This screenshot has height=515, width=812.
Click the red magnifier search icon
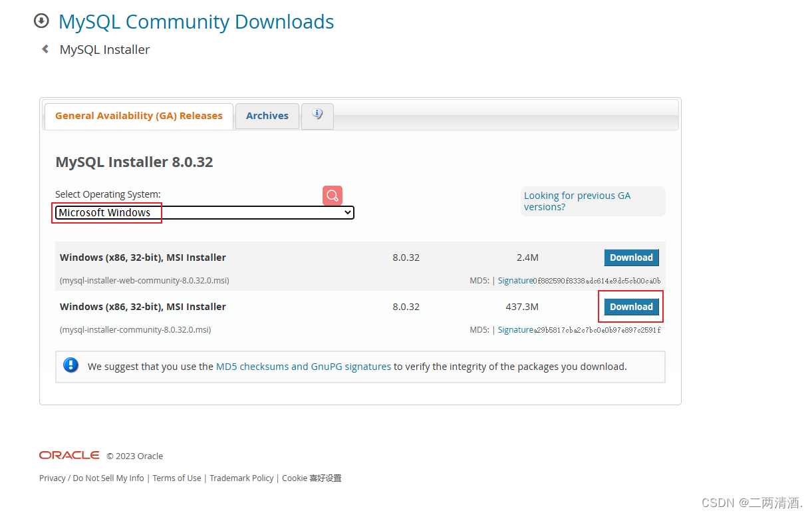pos(333,196)
